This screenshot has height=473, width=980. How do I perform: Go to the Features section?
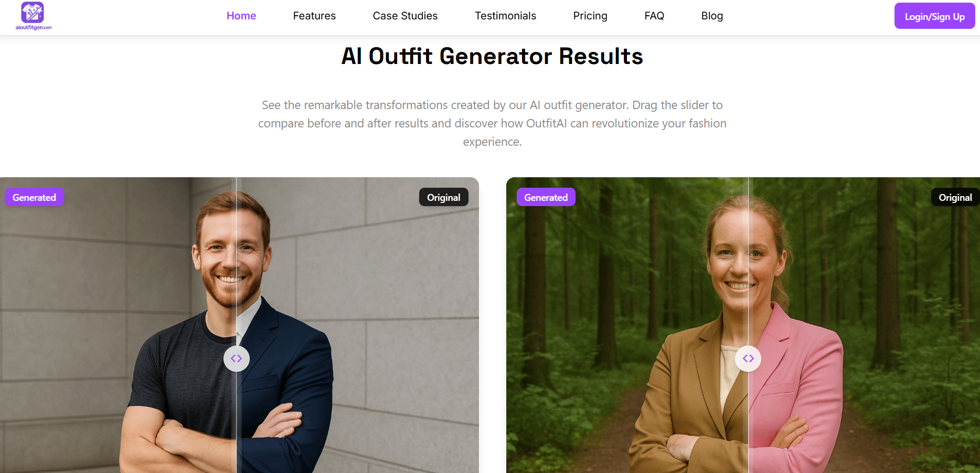(x=314, y=16)
